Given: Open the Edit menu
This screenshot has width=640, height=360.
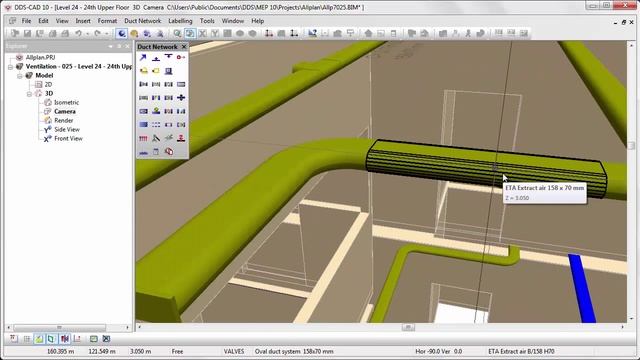Looking at the screenshot, I should [x=43, y=21].
